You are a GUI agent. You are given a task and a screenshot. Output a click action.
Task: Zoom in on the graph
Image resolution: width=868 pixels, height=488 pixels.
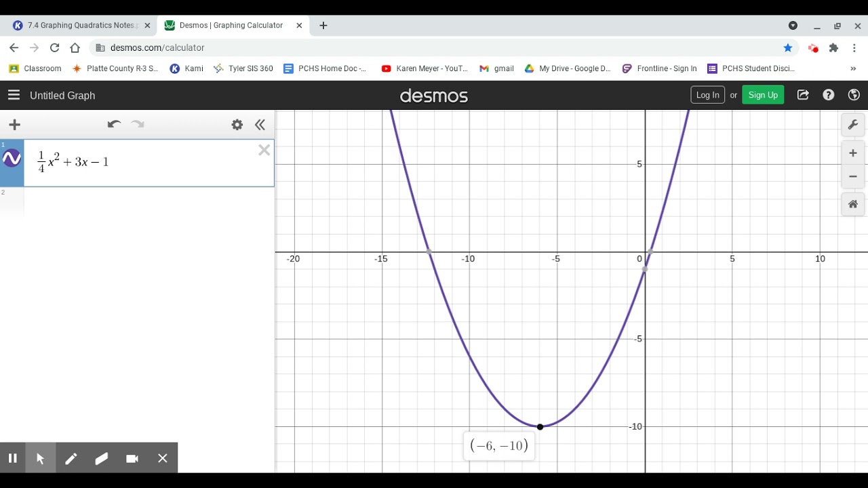853,153
